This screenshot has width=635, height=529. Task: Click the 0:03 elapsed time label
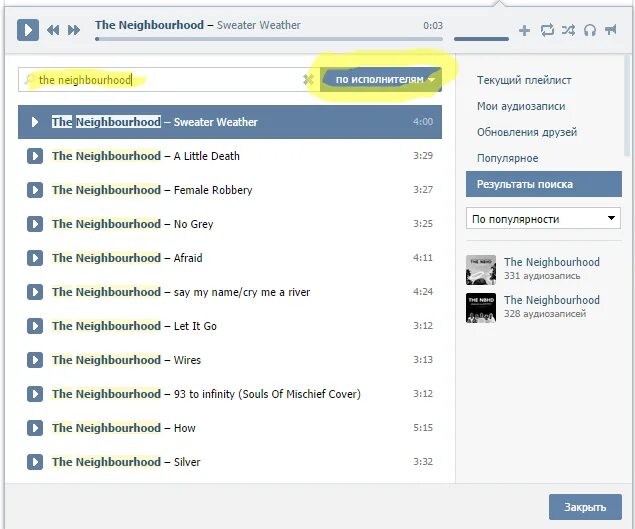point(433,26)
